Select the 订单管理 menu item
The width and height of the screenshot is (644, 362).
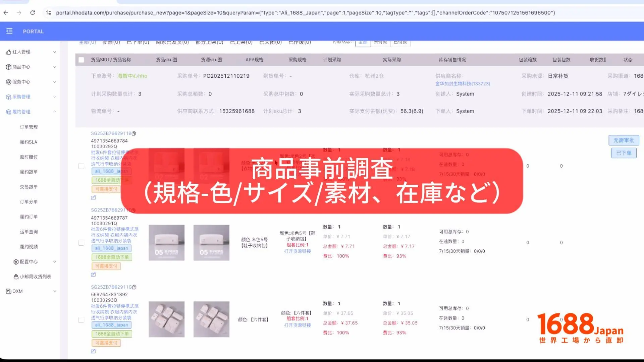click(29, 127)
